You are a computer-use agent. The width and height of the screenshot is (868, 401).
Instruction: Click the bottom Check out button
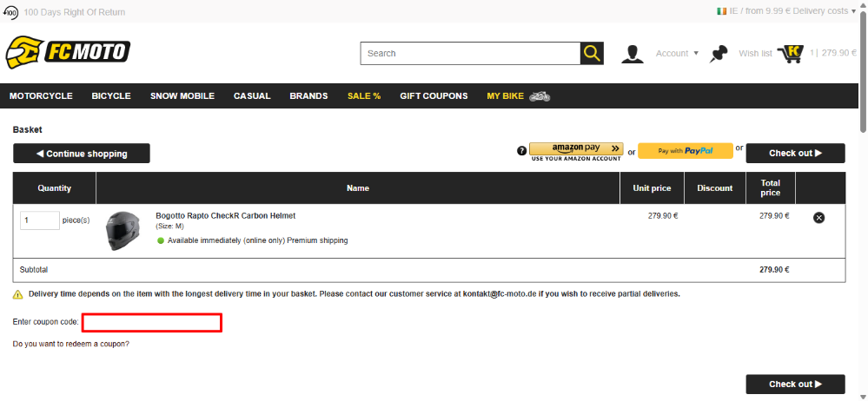tap(796, 384)
